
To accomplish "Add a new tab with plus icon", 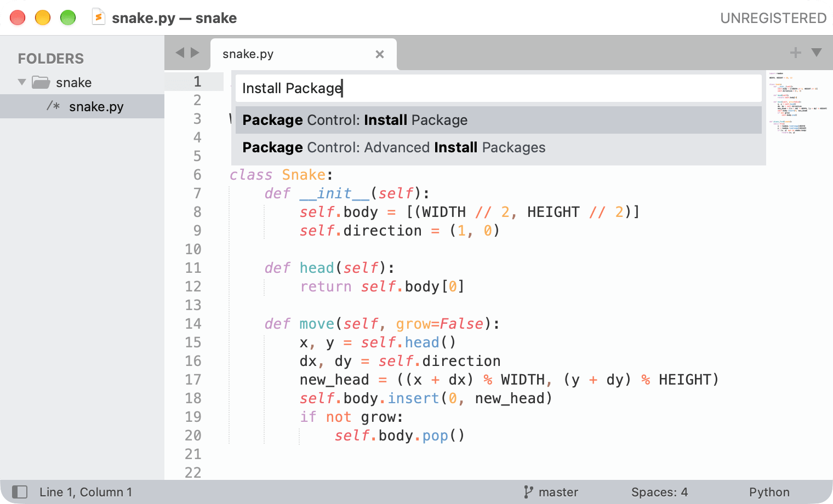I will pos(796,53).
